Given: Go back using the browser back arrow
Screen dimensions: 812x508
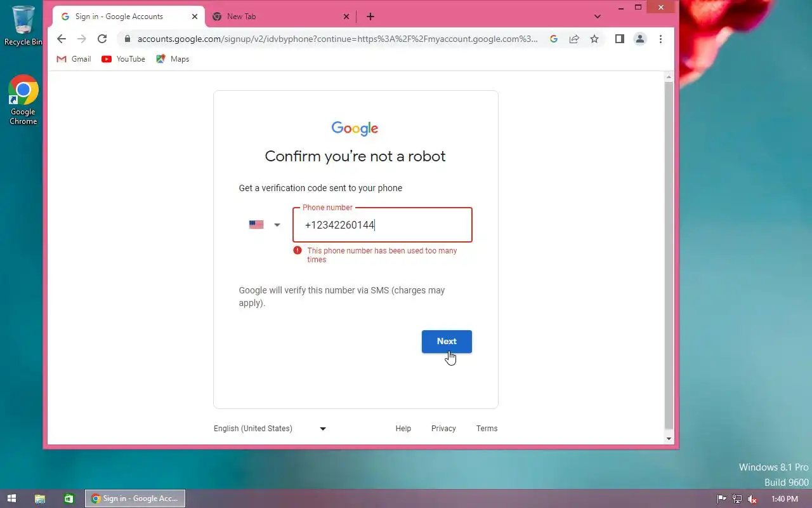Looking at the screenshot, I should (x=61, y=39).
